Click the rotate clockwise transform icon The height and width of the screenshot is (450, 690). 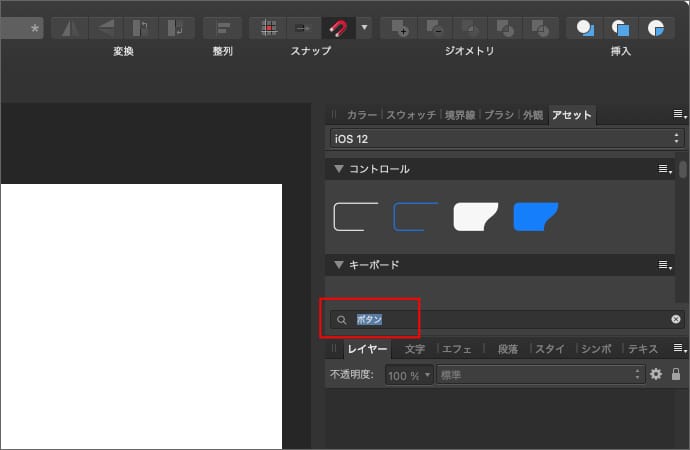176,27
